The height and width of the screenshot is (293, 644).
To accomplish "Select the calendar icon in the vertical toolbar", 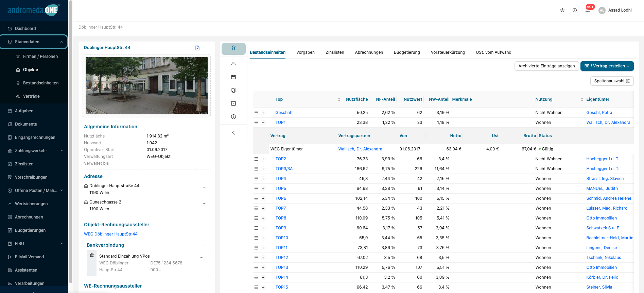I will click(x=233, y=77).
